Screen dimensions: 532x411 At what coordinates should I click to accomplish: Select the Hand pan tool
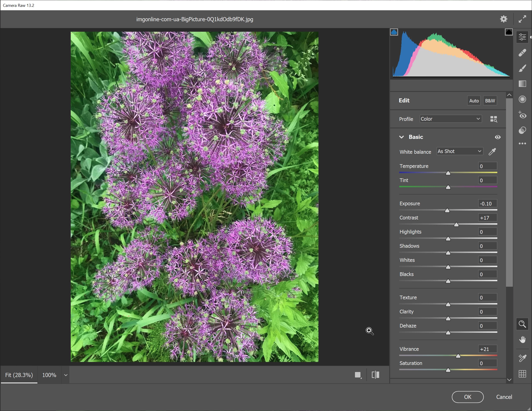click(522, 340)
